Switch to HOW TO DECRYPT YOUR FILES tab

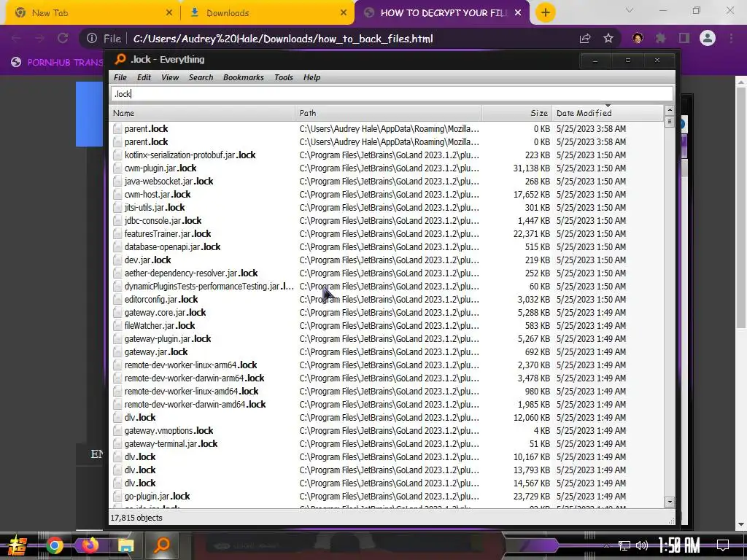tap(443, 13)
